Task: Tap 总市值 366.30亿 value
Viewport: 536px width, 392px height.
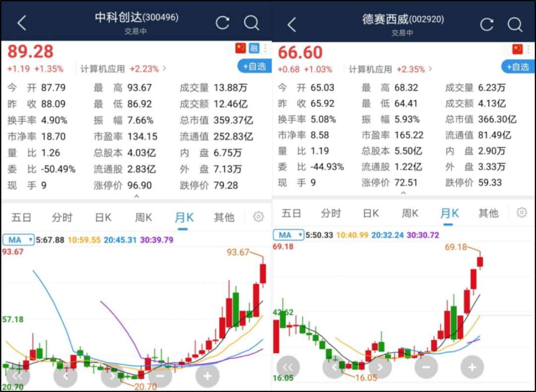Action: (497, 119)
